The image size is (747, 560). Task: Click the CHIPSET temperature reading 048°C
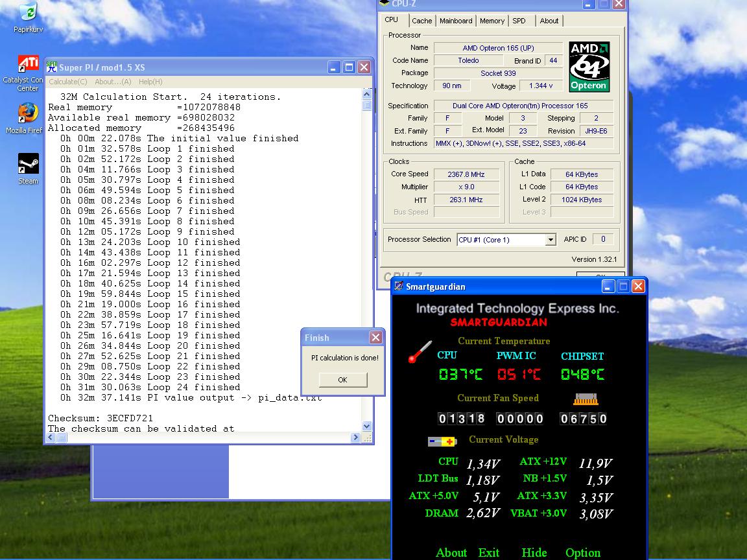pos(583,374)
